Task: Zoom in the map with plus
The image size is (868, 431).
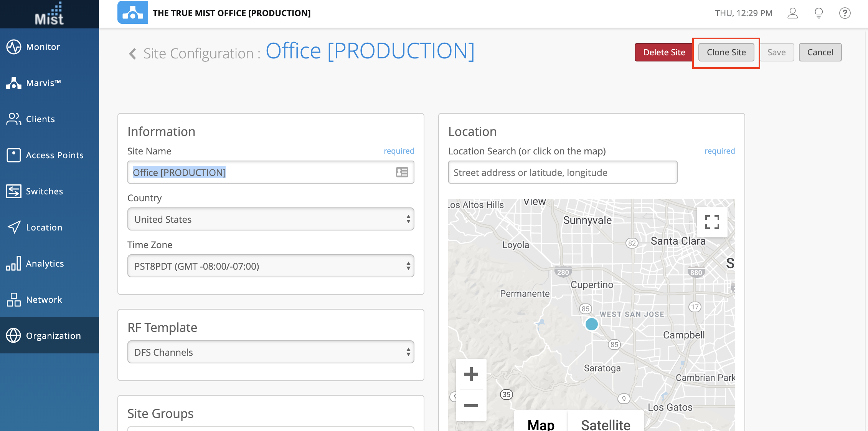Action: (x=471, y=374)
